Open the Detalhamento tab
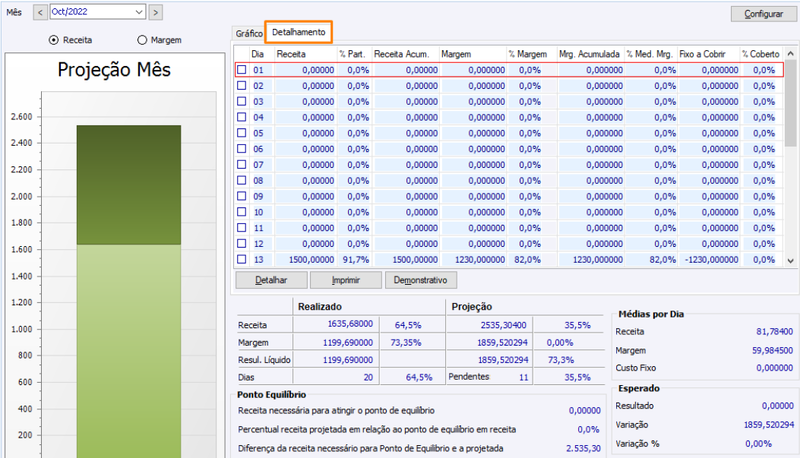 tap(298, 32)
